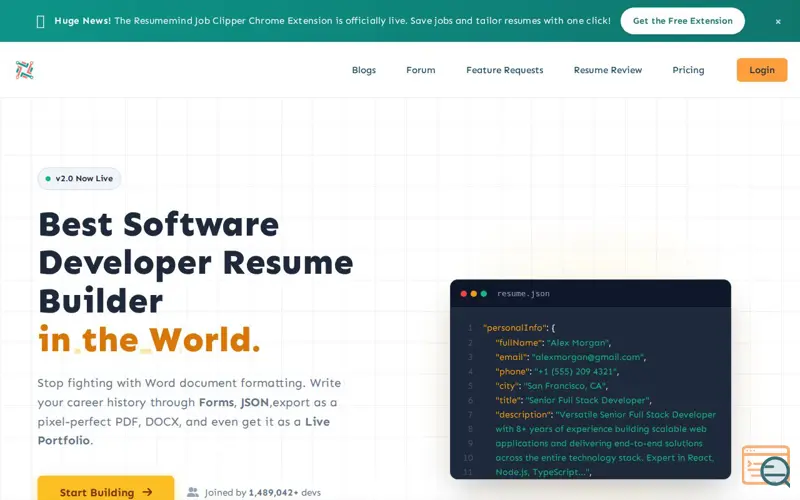Click the resume.json file name label

pos(523,294)
